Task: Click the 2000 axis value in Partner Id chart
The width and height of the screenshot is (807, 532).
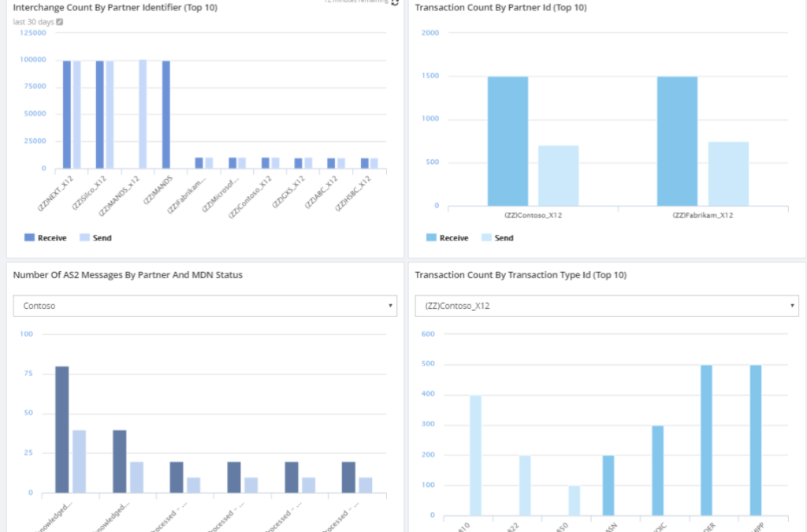Action: pyautogui.click(x=430, y=32)
